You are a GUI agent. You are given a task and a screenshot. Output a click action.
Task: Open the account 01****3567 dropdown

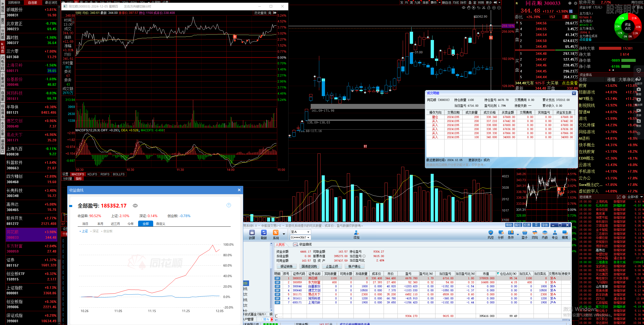point(301,237)
